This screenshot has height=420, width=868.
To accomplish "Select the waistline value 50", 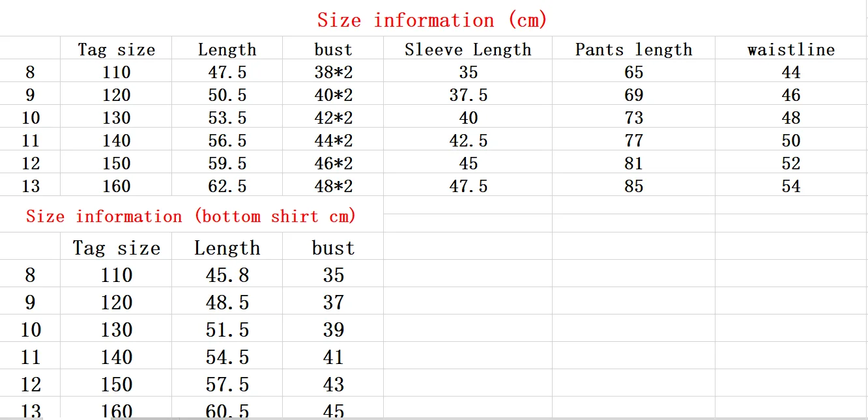I will [x=791, y=141].
